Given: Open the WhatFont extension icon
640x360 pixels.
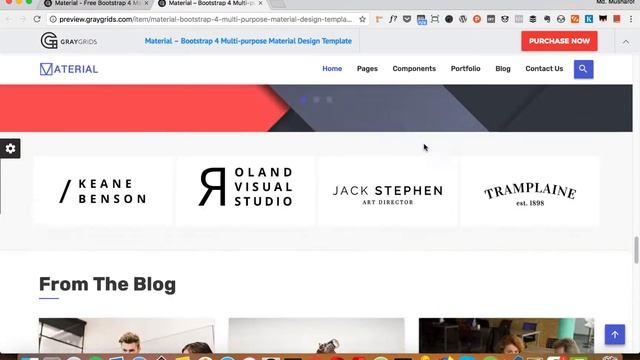Looking at the screenshot, I should [393, 19].
